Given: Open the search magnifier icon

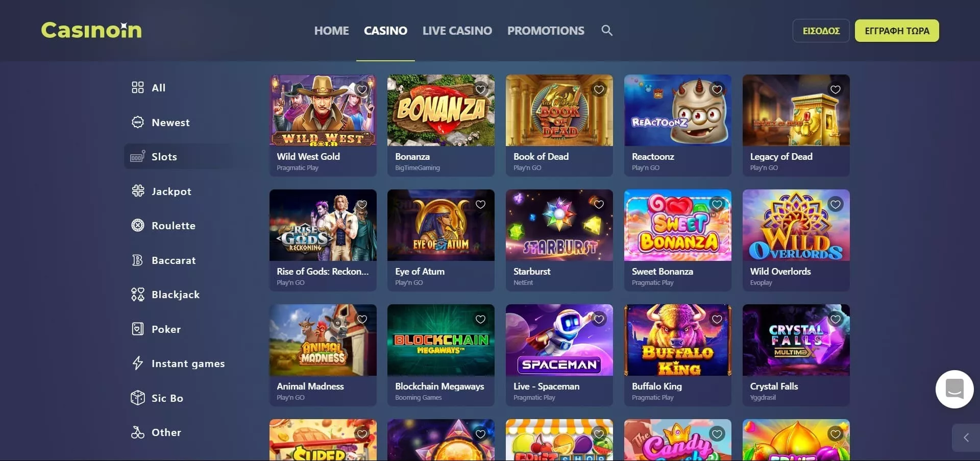Looking at the screenshot, I should point(607,31).
